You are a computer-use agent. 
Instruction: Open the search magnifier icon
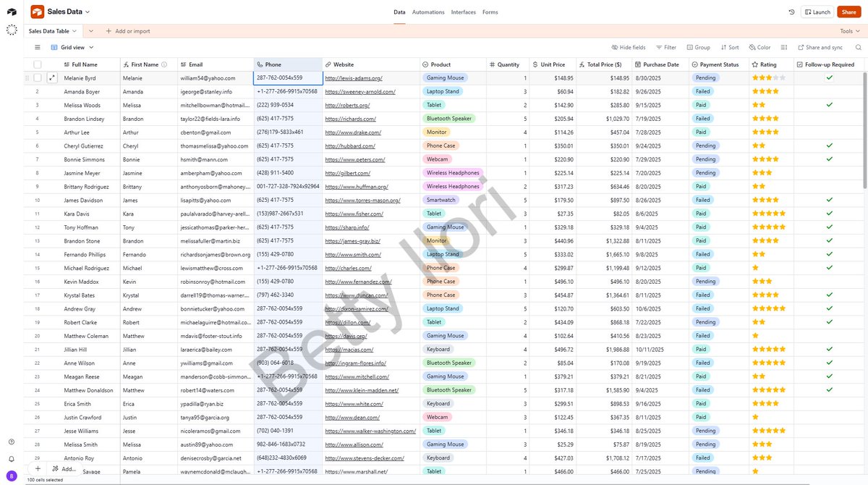(x=859, y=48)
